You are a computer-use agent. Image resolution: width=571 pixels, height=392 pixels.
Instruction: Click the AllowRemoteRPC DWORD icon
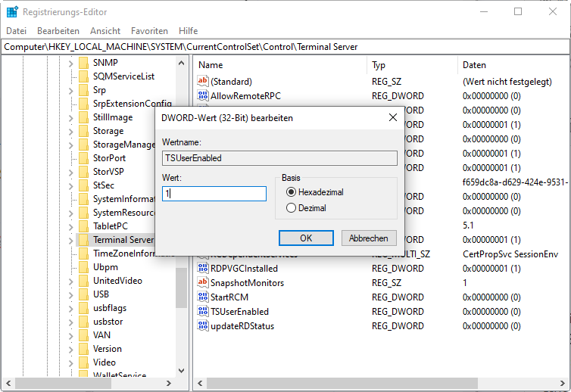(x=202, y=96)
